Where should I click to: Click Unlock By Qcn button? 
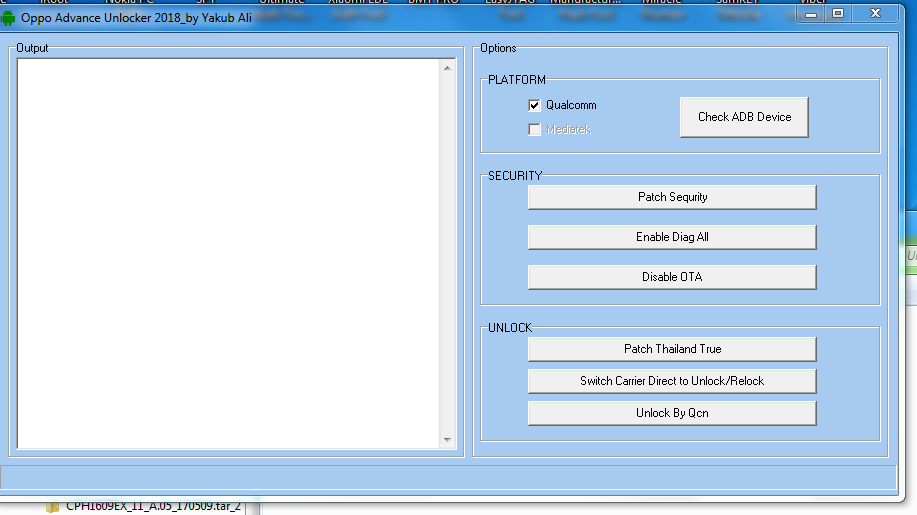(672, 413)
